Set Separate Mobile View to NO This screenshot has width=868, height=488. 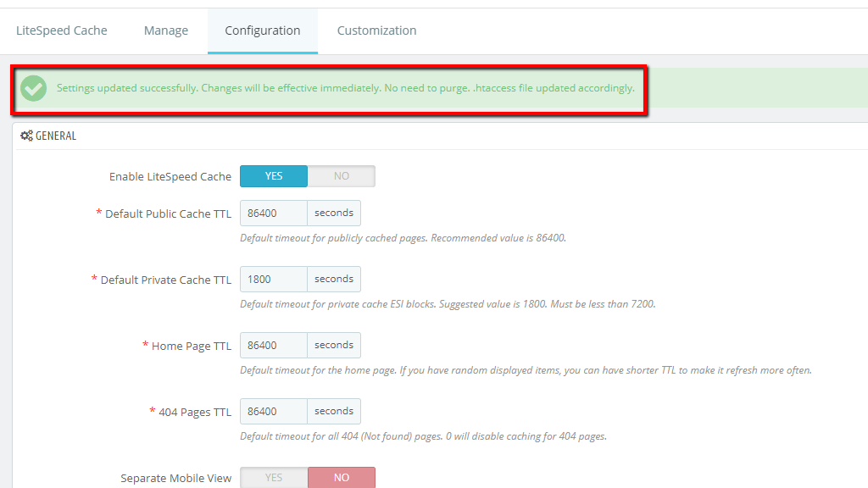pos(341,478)
